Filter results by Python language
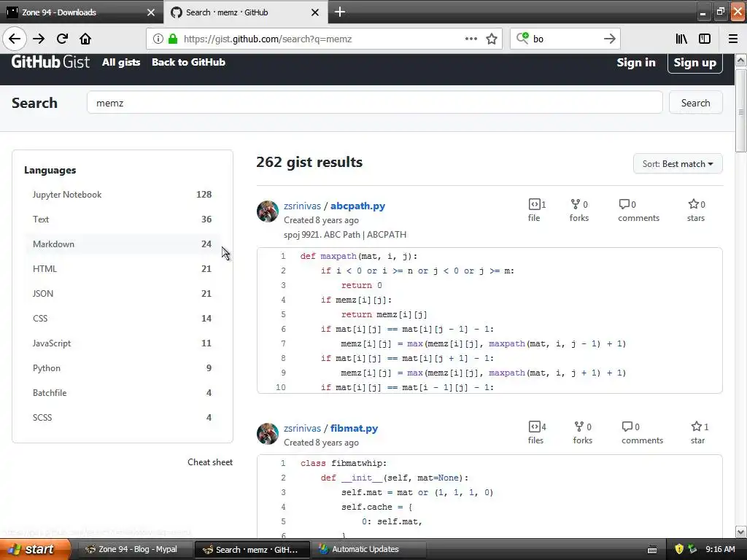 point(122,367)
